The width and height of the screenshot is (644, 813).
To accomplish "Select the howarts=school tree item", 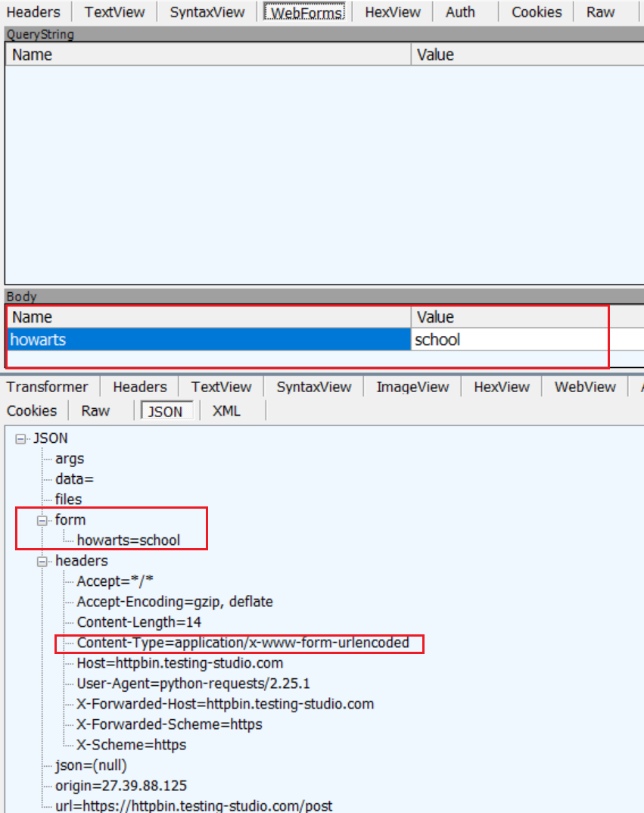I will (x=128, y=540).
